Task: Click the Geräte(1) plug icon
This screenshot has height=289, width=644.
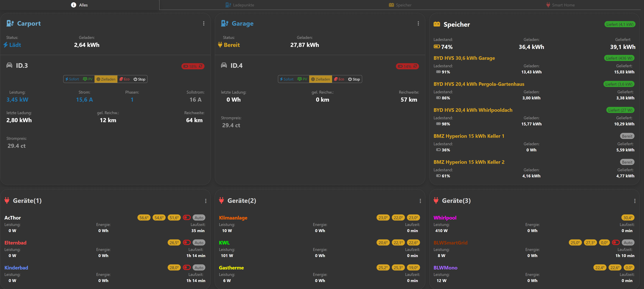Action: (7, 200)
